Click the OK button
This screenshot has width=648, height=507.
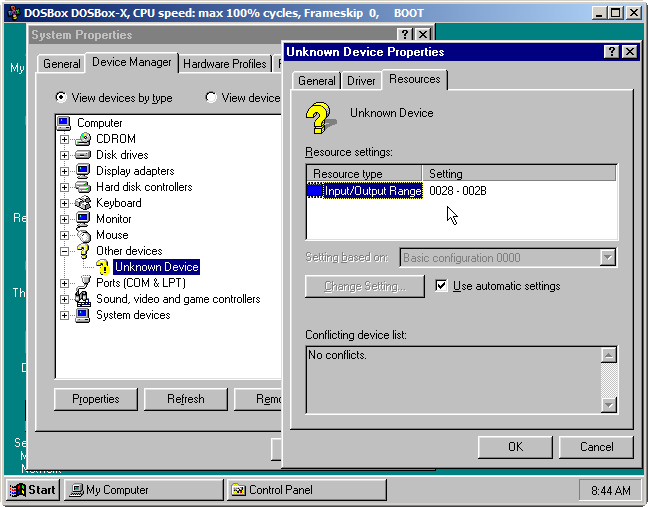coord(515,446)
